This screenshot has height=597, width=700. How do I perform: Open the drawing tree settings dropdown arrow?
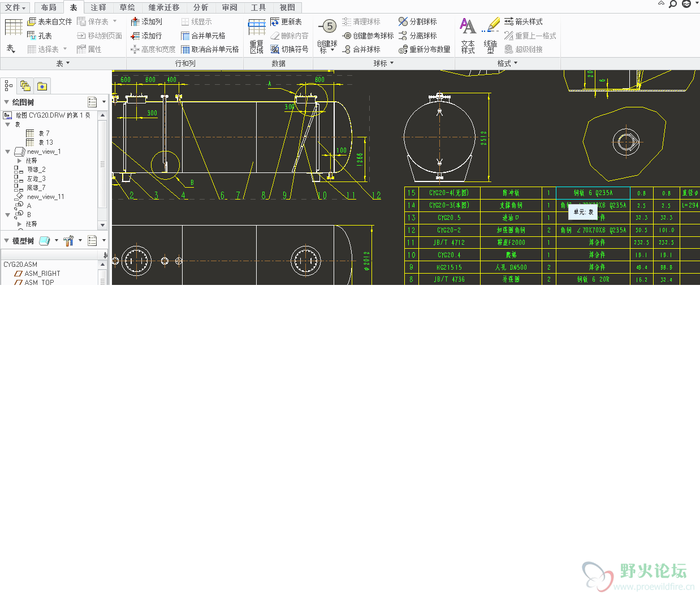tap(104, 102)
